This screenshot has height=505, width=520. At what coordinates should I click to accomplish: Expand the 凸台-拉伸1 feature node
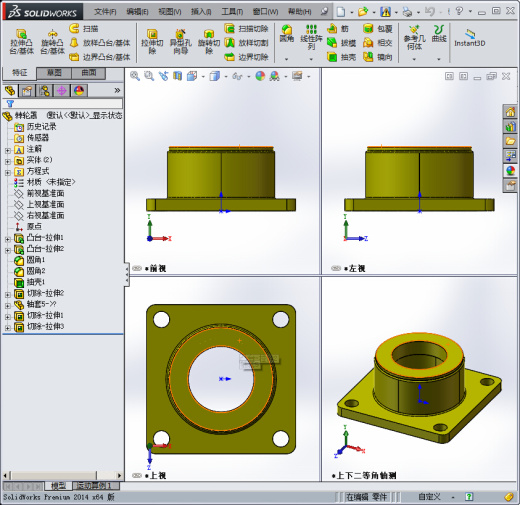[8, 239]
